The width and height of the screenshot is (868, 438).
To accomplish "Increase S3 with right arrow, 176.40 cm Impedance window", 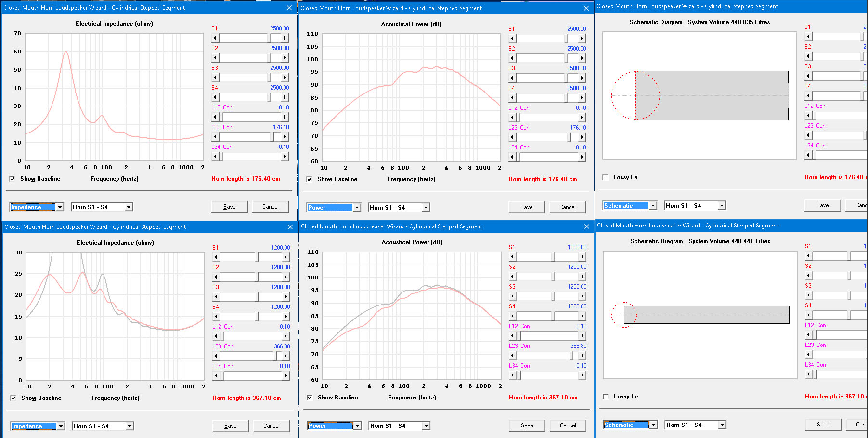I will [285, 78].
